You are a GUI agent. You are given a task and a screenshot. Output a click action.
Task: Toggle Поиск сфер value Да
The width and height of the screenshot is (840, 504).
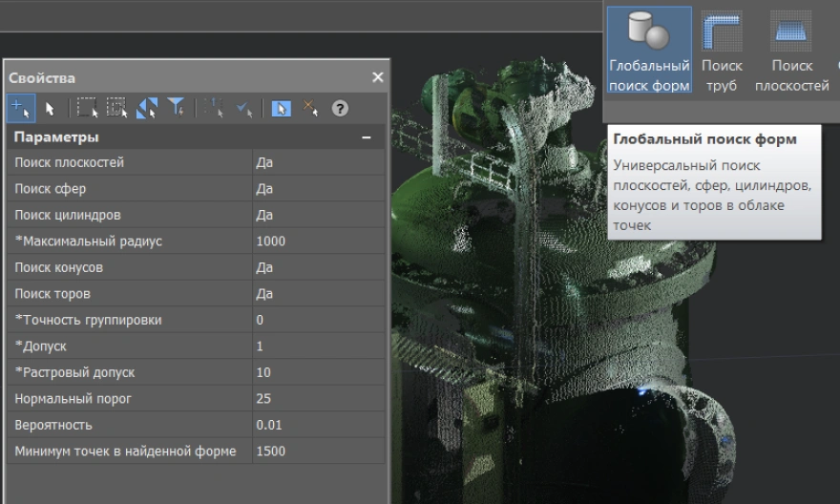(318, 189)
